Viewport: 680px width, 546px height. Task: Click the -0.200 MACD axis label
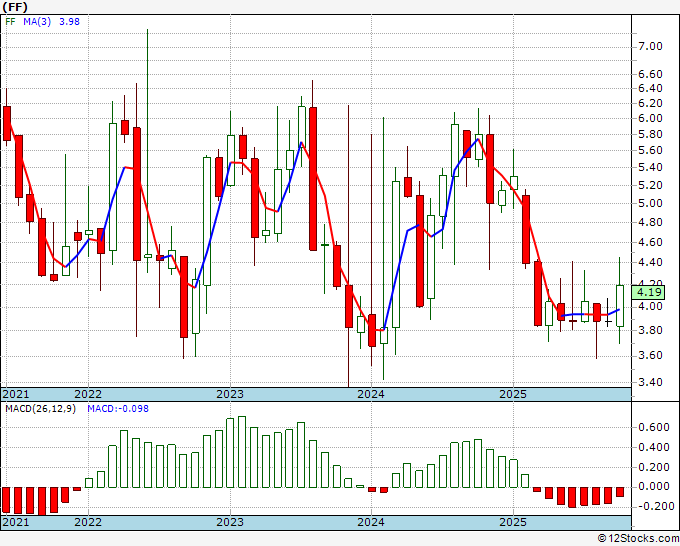point(652,506)
